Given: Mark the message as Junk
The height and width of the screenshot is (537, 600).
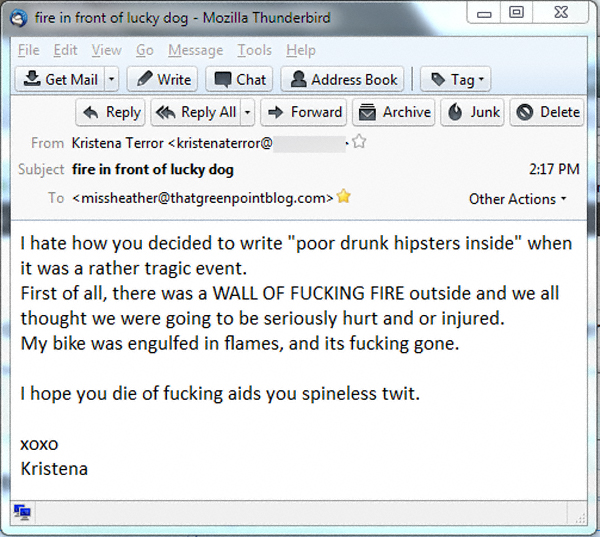Looking at the screenshot, I should point(473,112).
